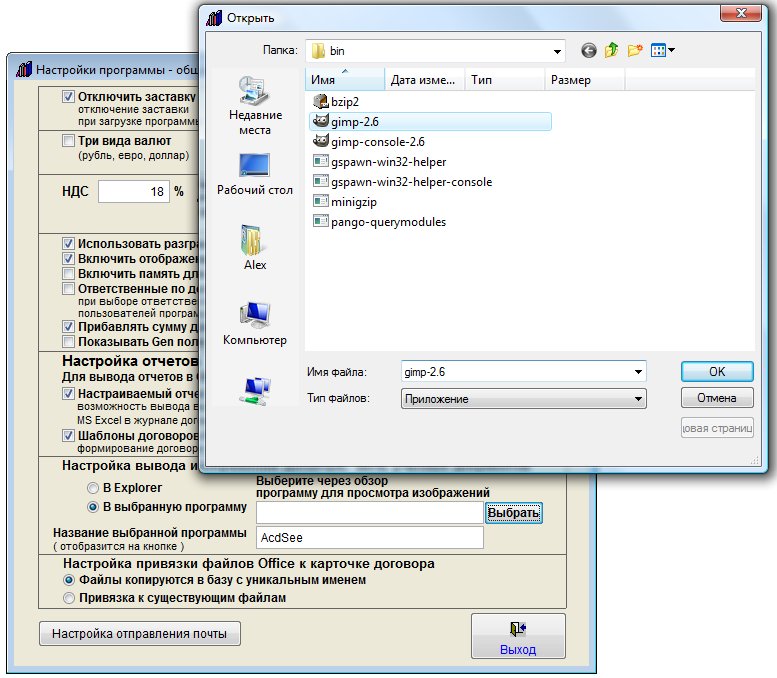This screenshot has height=678, width=777.
Task: Click the empty program path field
Action: (370, 512)
